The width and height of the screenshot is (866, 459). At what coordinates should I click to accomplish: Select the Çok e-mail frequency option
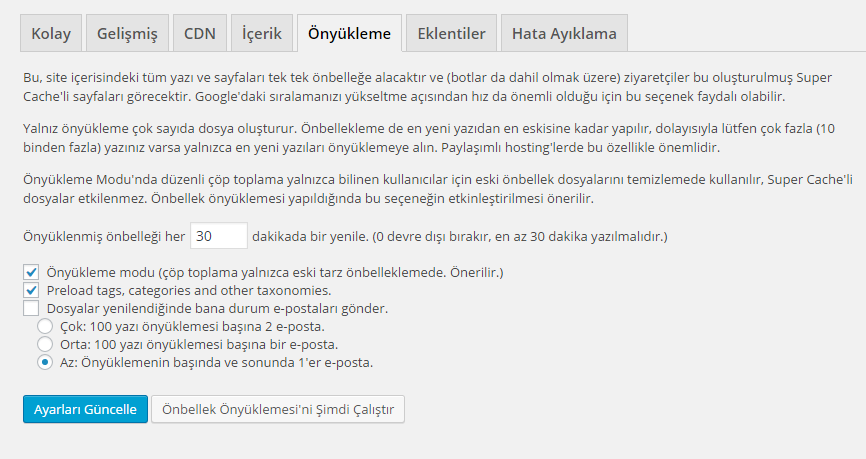pyautogui.click(x=45, y=327)
